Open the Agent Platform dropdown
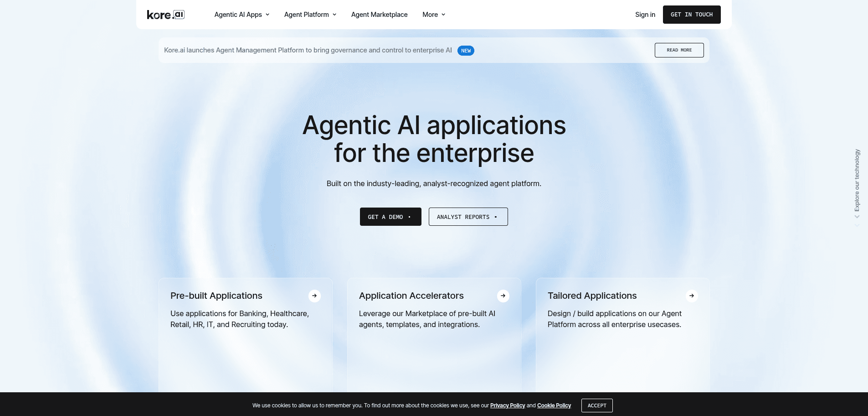This screenshot has height=416, width=868. tap(310, 14)
